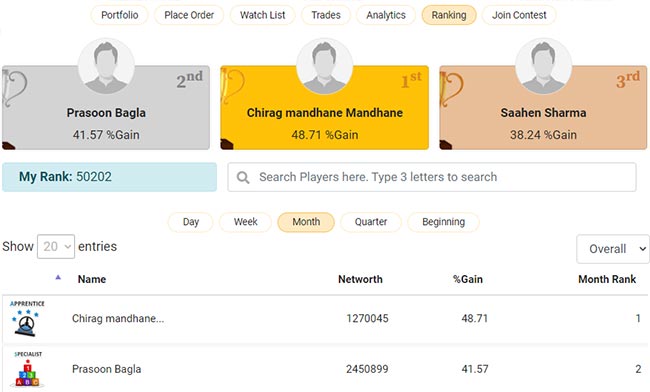Click Chirag mandhane's avatar on the 1st place card
The image size is (650, 392).
[x=325, y=67]
